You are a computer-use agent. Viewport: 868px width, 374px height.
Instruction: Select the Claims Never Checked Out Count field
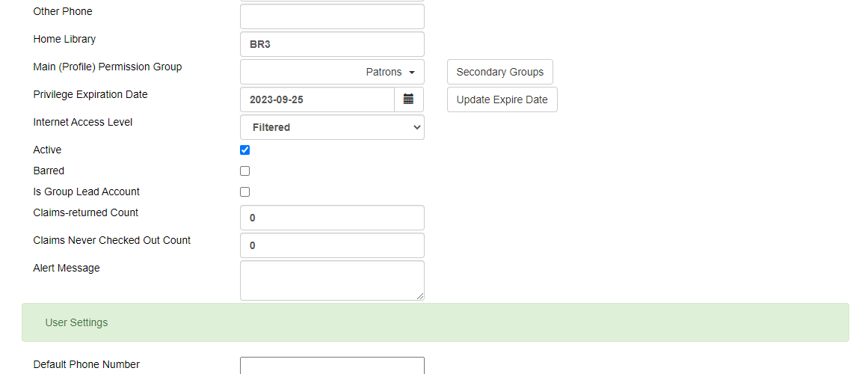tap(332, 245)
